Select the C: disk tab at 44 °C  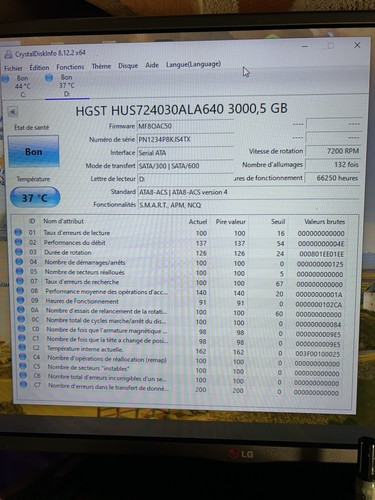(18, 86)
